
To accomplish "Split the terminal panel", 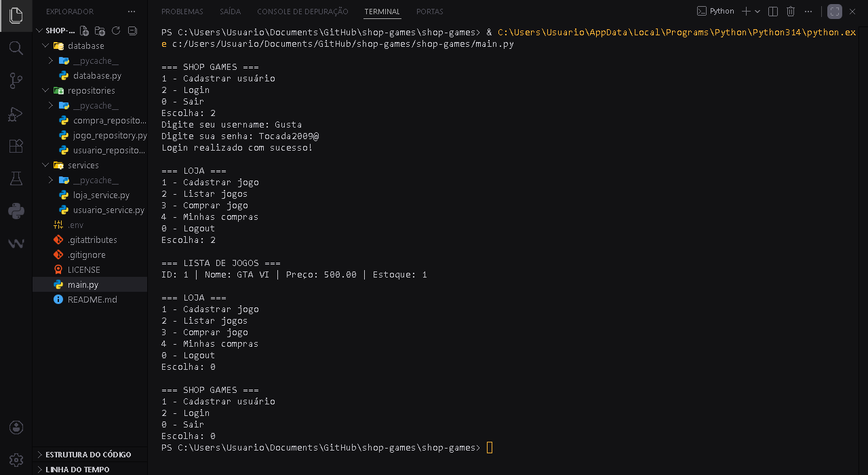I will tap(773, 12).
